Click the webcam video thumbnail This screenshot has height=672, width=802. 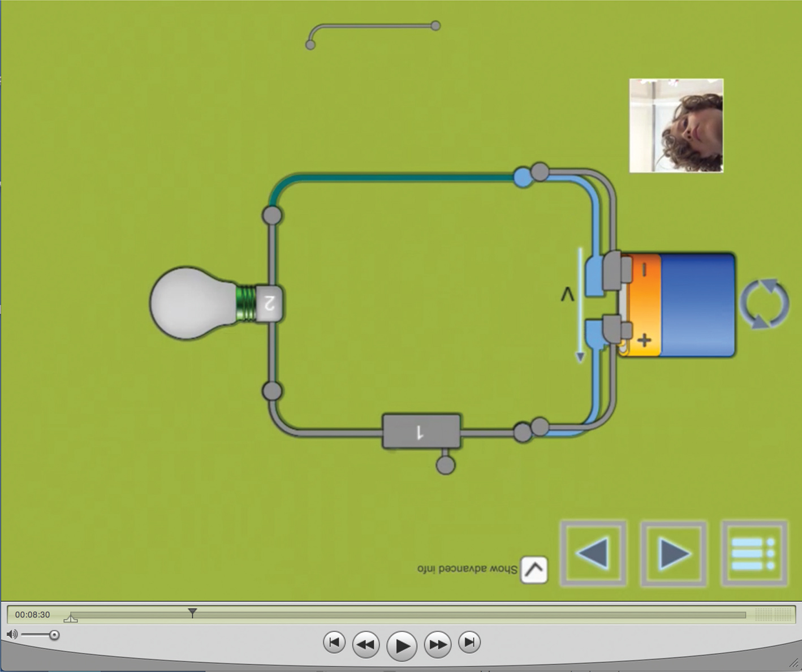coord(676,126)
